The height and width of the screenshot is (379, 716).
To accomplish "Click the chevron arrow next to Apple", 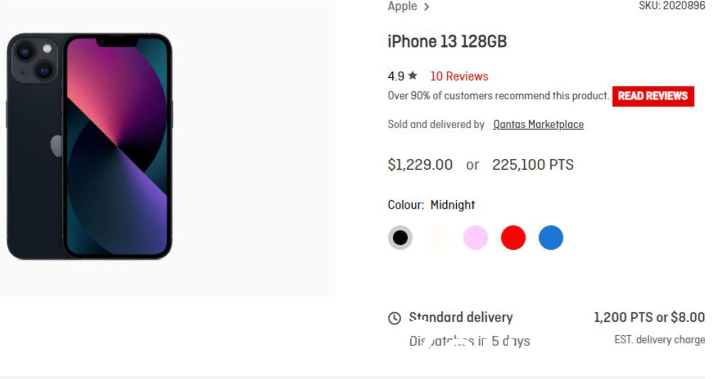I will [426, 7].
